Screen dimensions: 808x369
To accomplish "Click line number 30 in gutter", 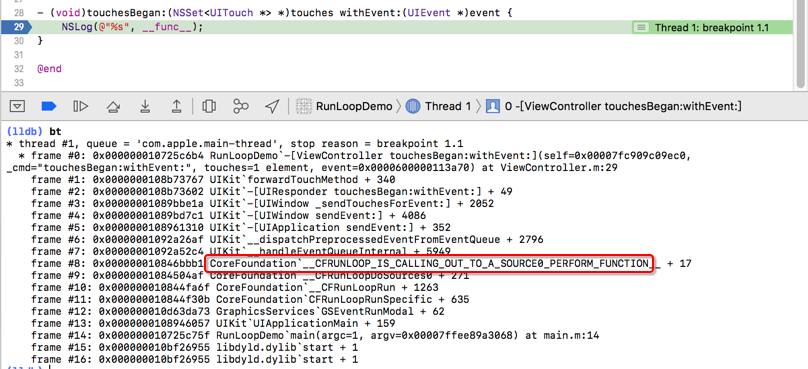I will [x=18, y=41].
